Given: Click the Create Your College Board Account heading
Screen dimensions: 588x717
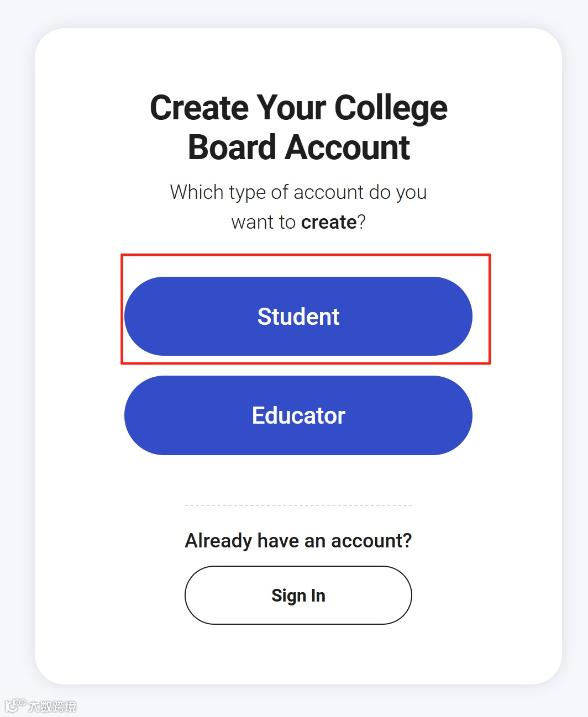Looking at the screenshot, I should click(298, 128).
